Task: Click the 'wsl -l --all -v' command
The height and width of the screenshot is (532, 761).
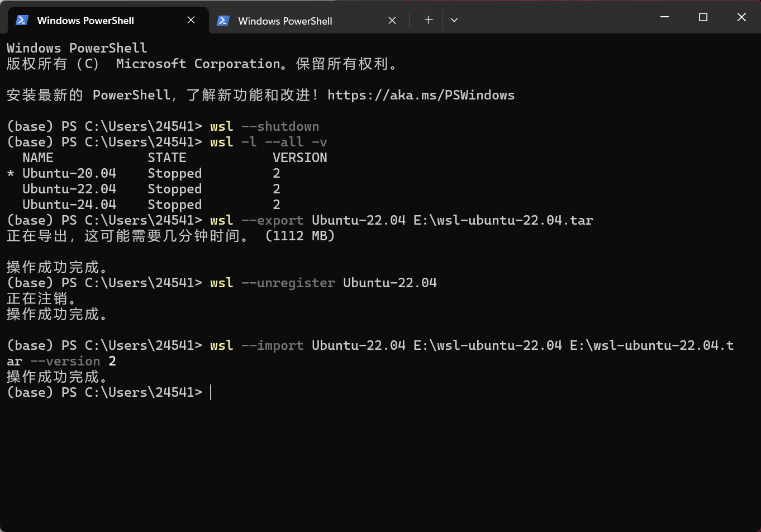Action: pyautogui.click(x=269, y=142)
